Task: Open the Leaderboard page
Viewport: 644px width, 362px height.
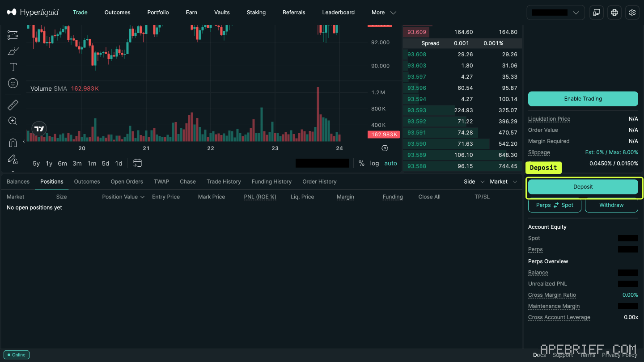Action: pyautogui.click(x=338, y=13)
